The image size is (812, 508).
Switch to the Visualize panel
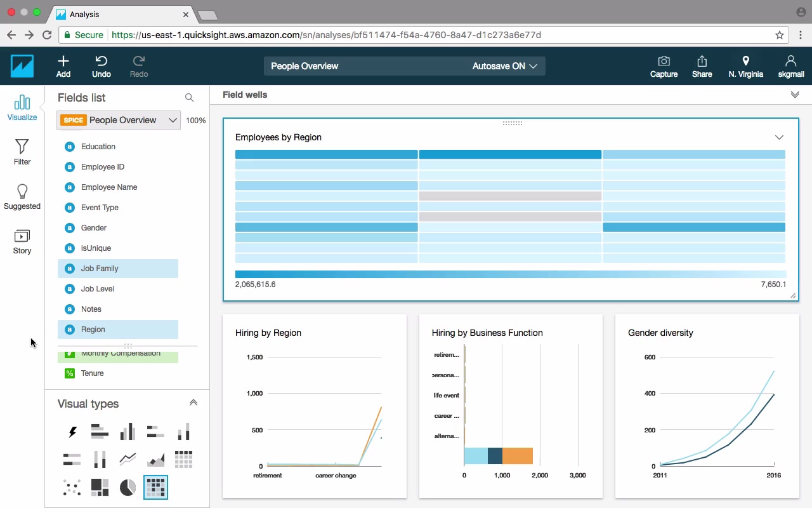(x=22, y=107)
